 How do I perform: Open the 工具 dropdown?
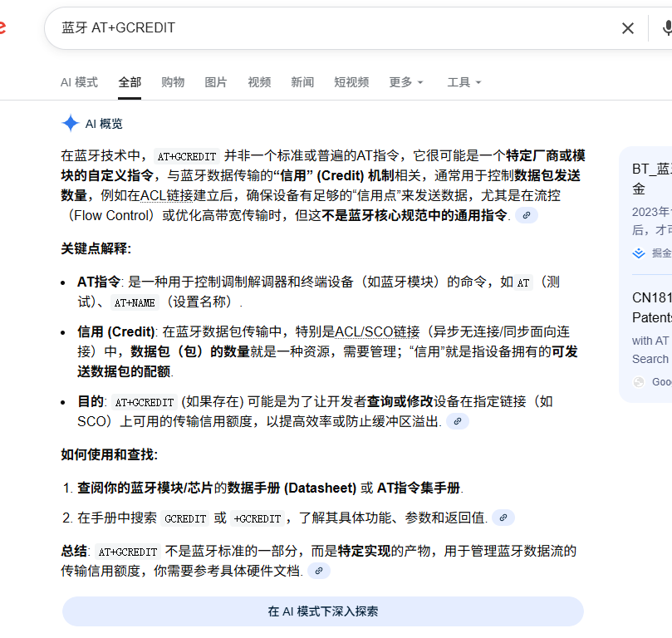(464, 82)
